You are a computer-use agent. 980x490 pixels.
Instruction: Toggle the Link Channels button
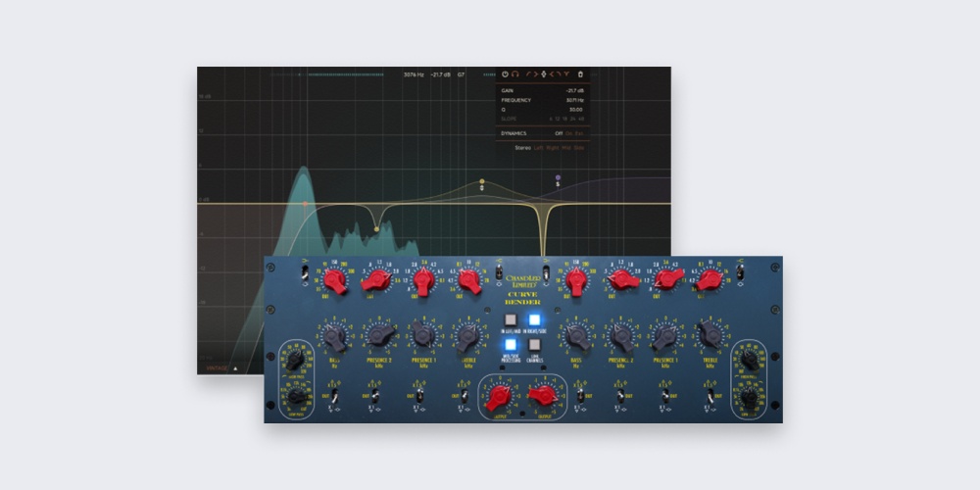pos(535,346)
